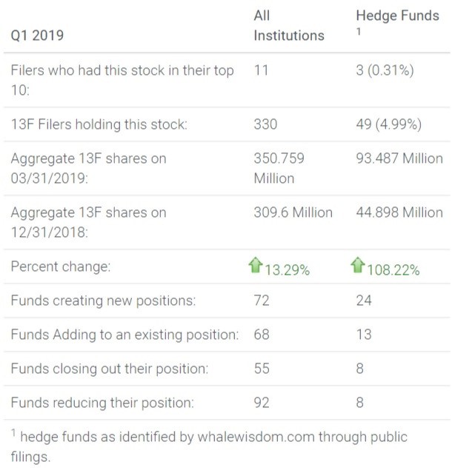
Task: Click the 350.759 Million shares value
Action: 279,168
